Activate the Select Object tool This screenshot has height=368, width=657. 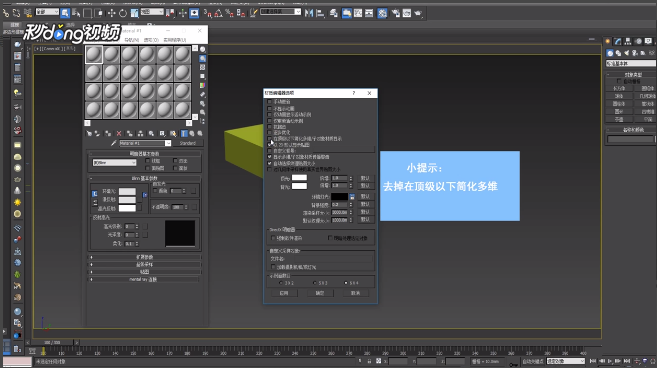[65, 13]
